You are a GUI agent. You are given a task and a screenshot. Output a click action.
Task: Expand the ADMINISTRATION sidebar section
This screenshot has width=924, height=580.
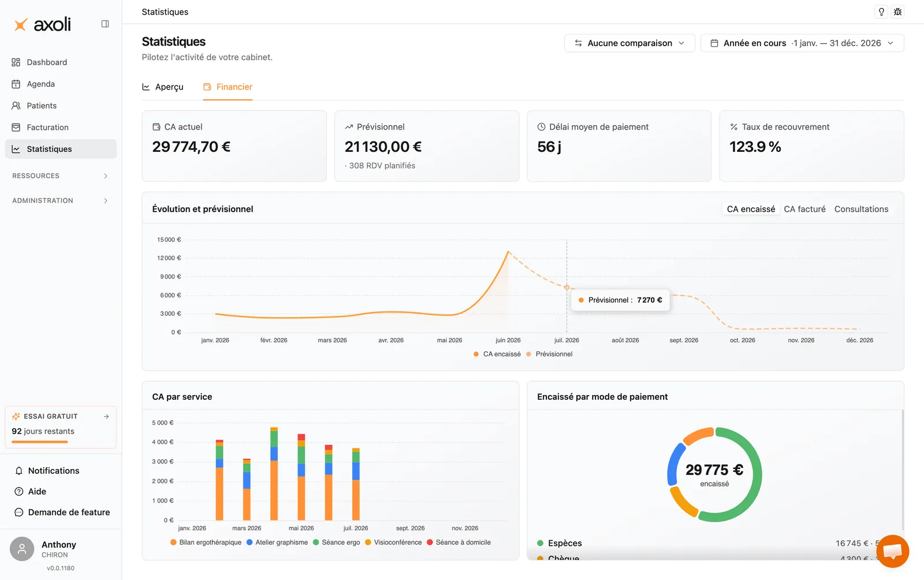(61, 200)
